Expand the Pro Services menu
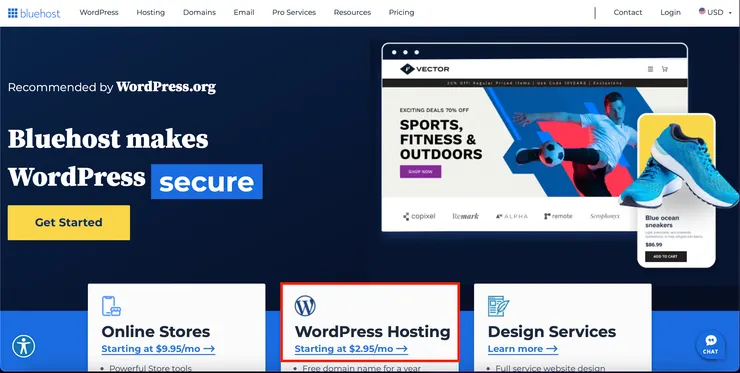This screenshot has height=373, width=740. pyautogui.click(x=294, y=12)
